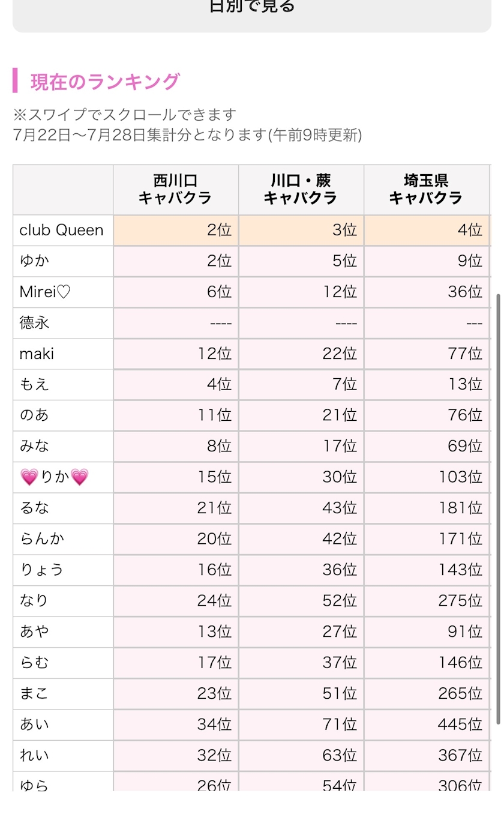Tap the 日別で見る button

pyautogui.click(x=252, y=13)
